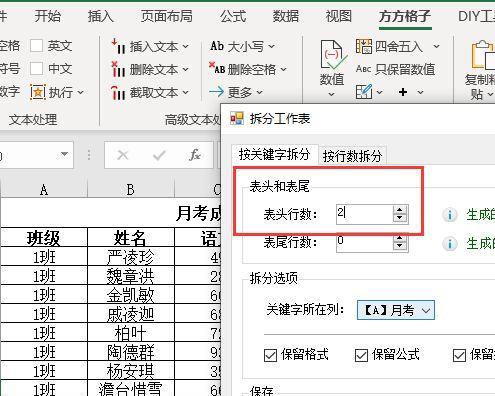
Task: Click the 只保留数值 Abc icon
Action: [363, 69]
